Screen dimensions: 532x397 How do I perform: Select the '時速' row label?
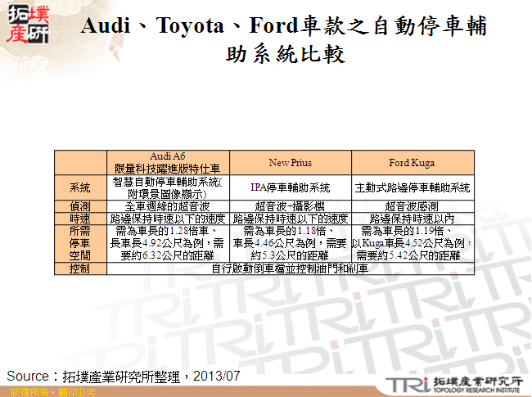point(80,219)
